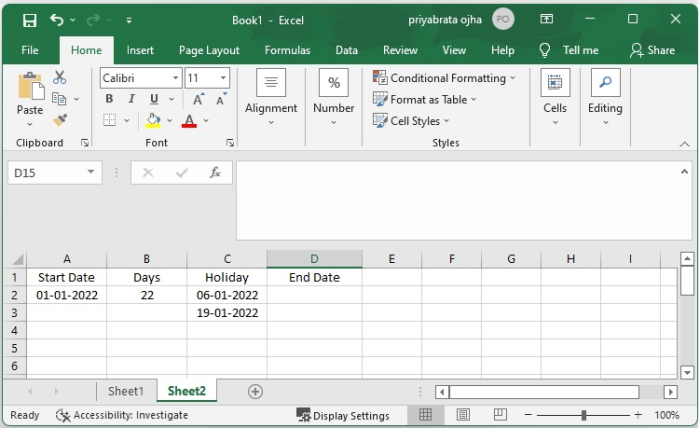The image size is (700, 428).
Task: Switch to the Insert tab
Action: coord(140,50)
